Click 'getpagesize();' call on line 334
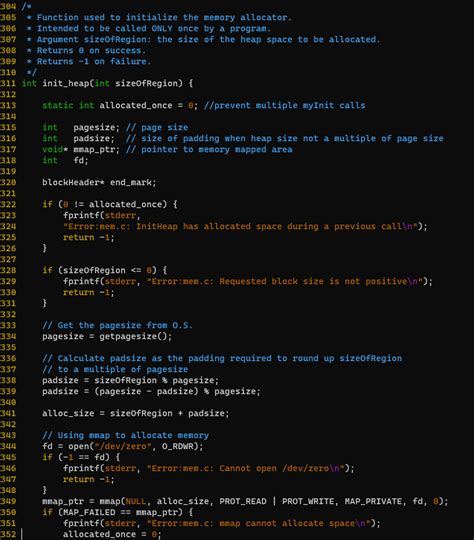Image resolution: width=474 pixels, height=540 pixels. click(135, 336)
